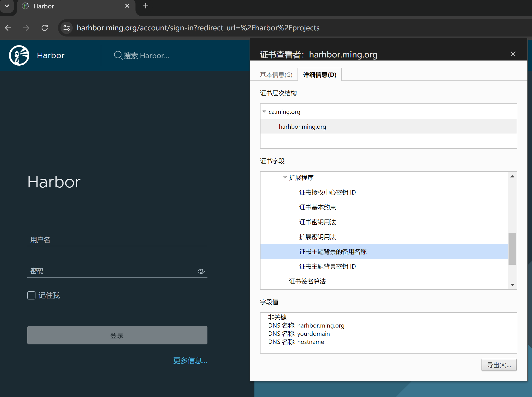Open a new browser tab with the plus icon
Image resolution: width=532 pixels, height=397 pixels.
145,6
